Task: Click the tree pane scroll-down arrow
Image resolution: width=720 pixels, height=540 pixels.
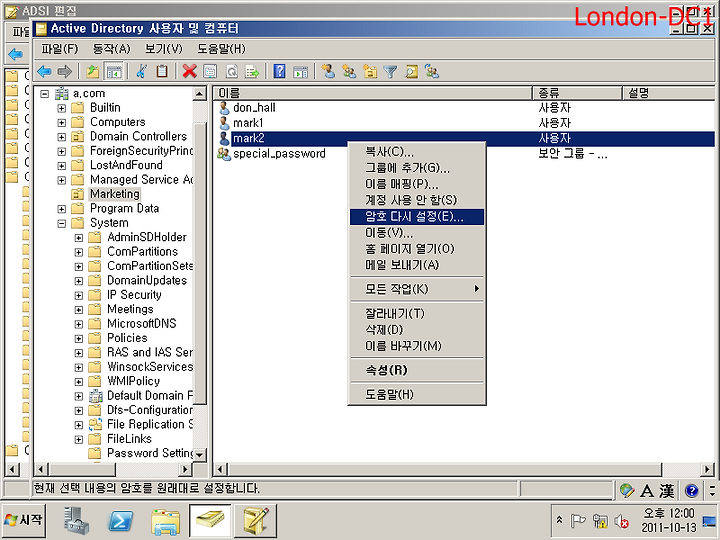Action: coord(199,455)
